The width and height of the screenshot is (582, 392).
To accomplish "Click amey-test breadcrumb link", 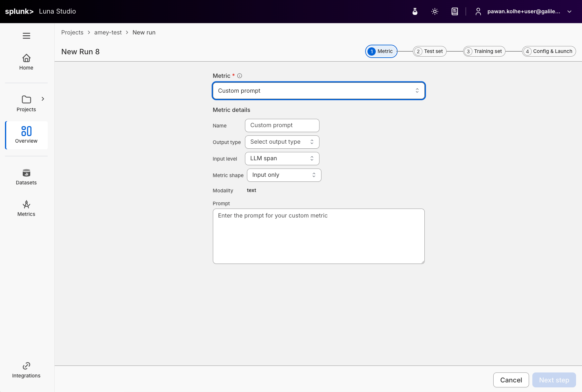I will 108,32.
